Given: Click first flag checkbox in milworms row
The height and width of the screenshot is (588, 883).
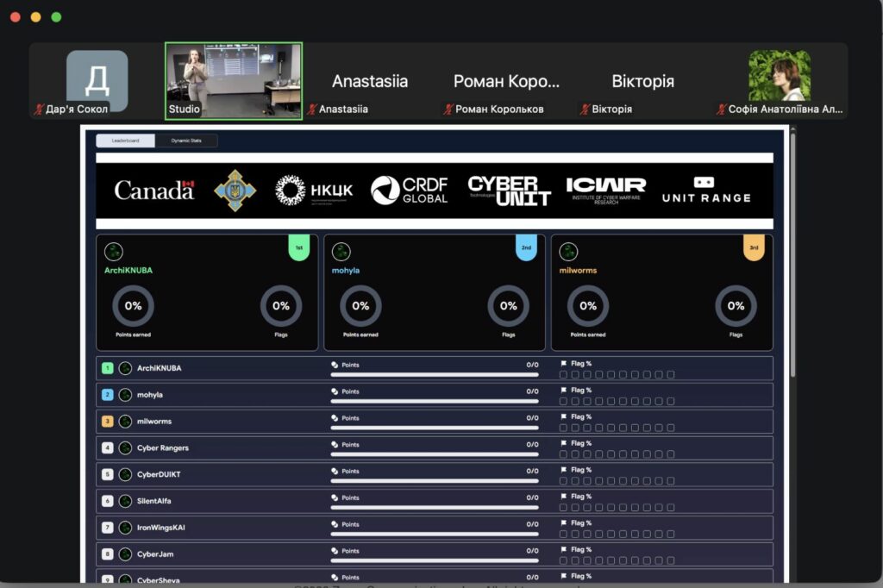Looking at the screenshot, I should tap(564, 428).
